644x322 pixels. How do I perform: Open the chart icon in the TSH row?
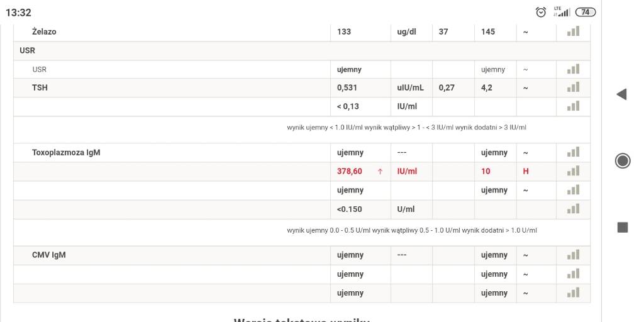click(x=573, y=87)
